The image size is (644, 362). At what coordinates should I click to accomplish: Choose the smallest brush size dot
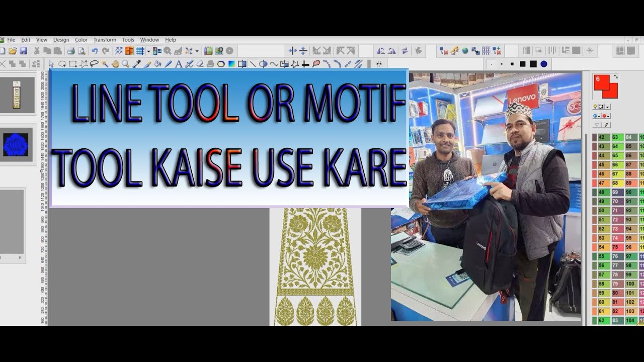491,64
